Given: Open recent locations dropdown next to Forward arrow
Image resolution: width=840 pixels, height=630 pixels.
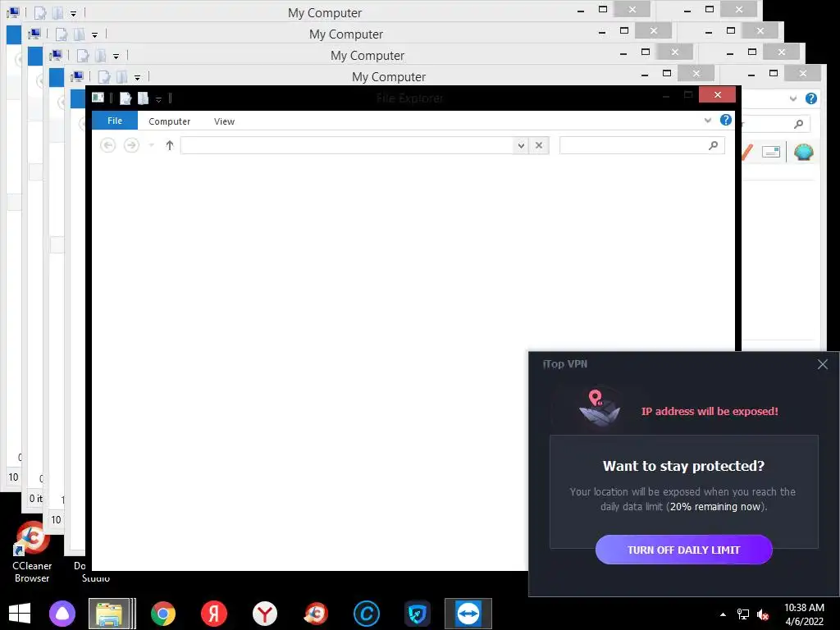Looking at the screenshot, I should [152, 145].
